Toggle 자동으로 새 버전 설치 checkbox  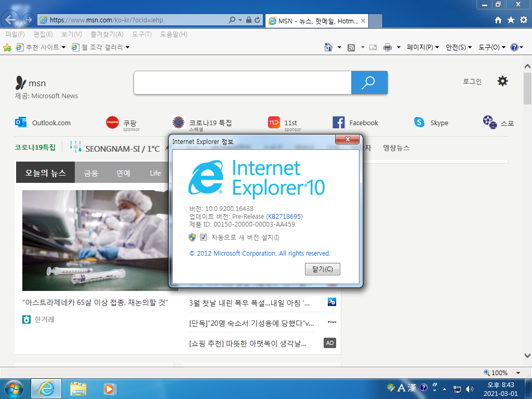203,237
